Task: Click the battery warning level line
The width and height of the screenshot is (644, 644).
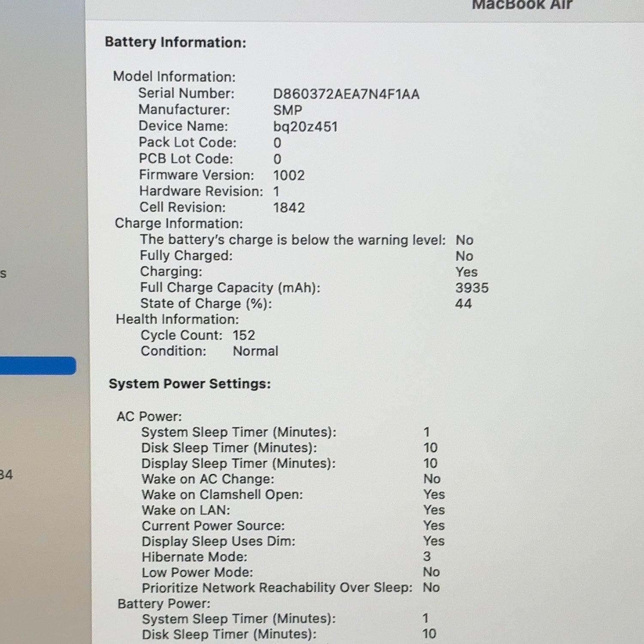Action: [307, 240]
